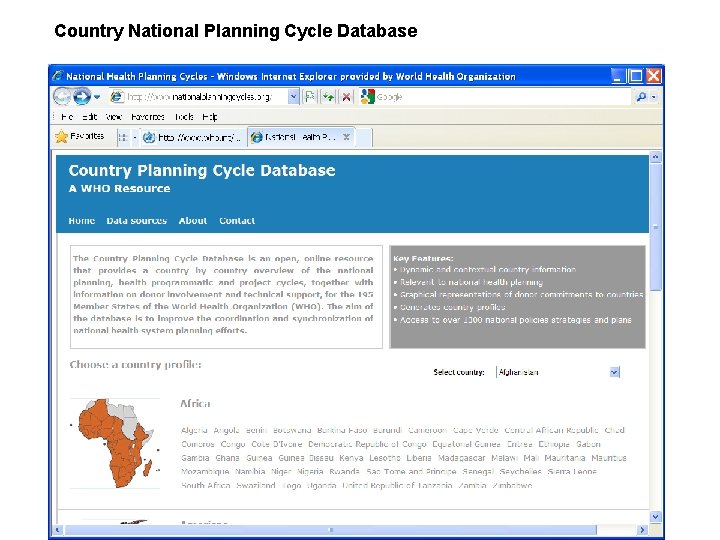Viewport: 720px width, 540px height.
Task: Open the Kenya country profile
Action: coord(351,458)
